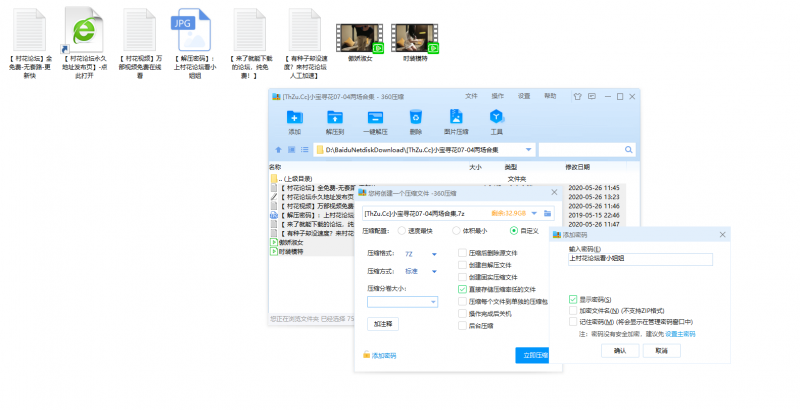This screenshot has height=410, width=800.
Task: Click browse folder icon beside archive filename
Action: (547, 213)
